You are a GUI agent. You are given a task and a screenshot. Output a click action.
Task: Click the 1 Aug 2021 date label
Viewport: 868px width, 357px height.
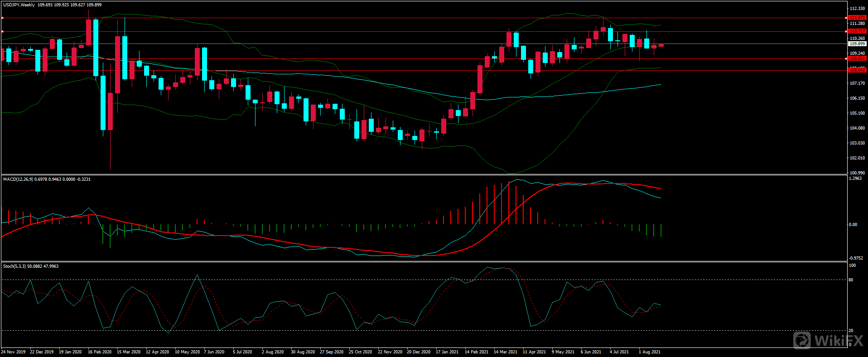(x=649, y=352)
